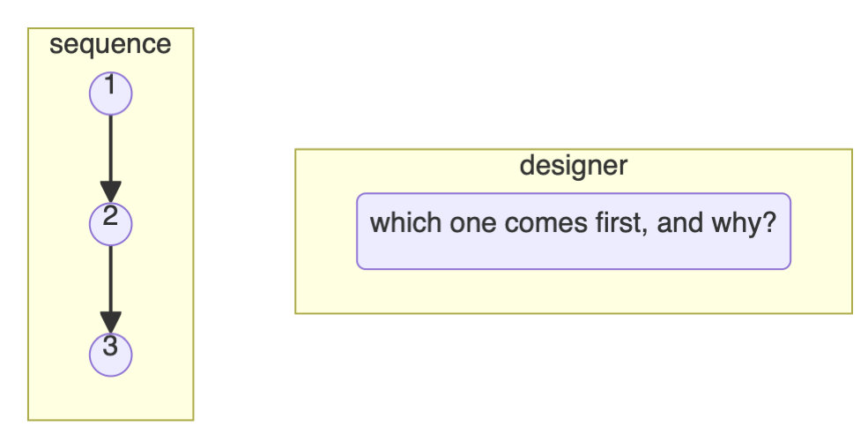This screenshot has height=434, width=868.
Task: Click empty yellow area below the question node
Action: [573, 291]
